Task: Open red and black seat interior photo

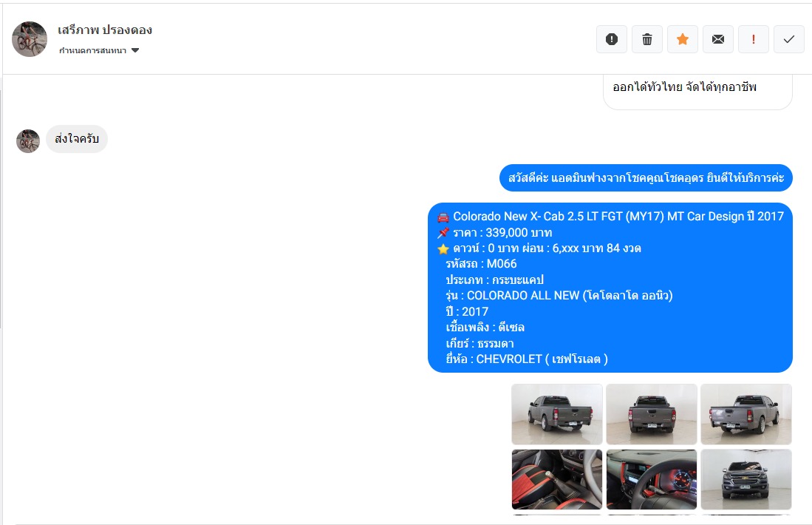Action: click(x=557, y=479)
